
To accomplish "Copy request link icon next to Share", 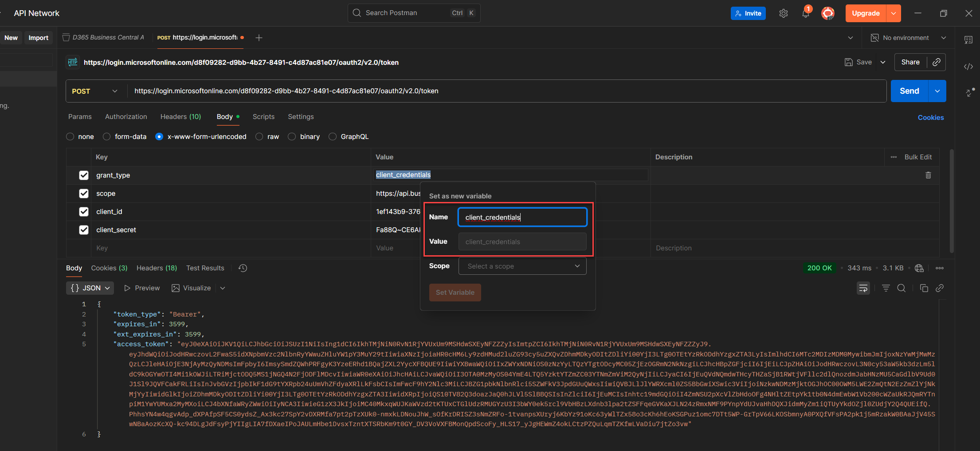I will [x=936, y=62].
